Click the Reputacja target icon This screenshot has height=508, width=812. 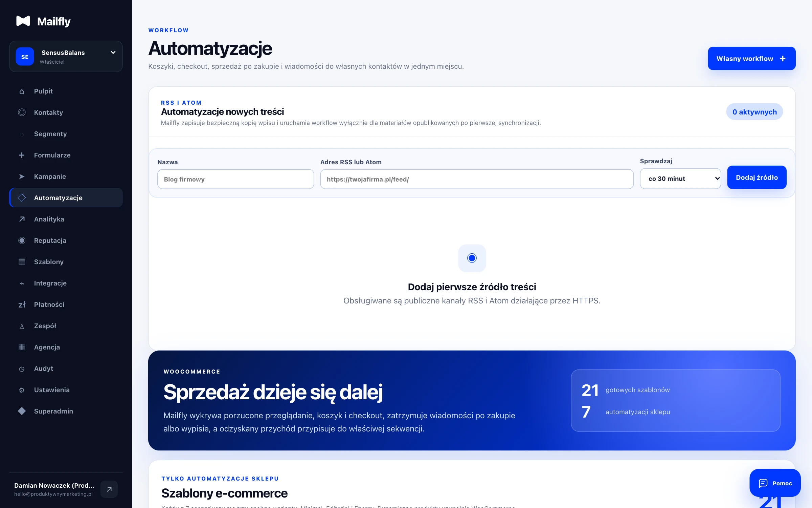[x=22, y=240]
